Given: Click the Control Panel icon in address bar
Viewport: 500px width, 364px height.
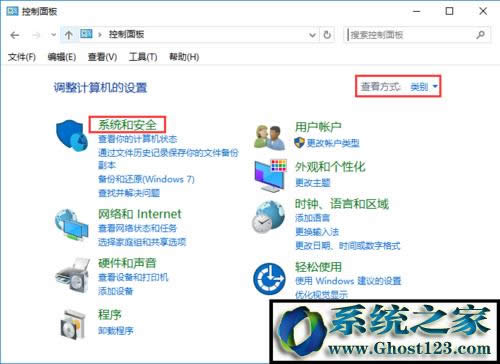Looking at the screenshot, I should tap(86, 34).
